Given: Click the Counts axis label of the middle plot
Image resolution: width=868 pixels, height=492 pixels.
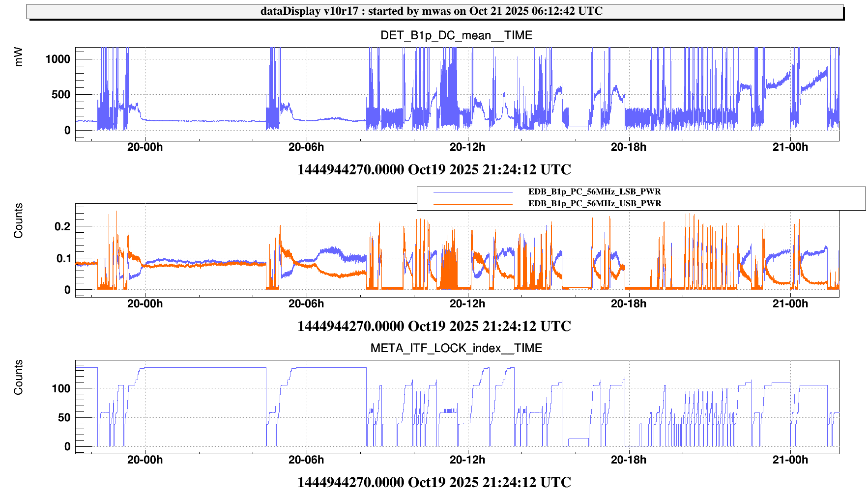Looking at the screenshot, I should click(x=19, y=221).
